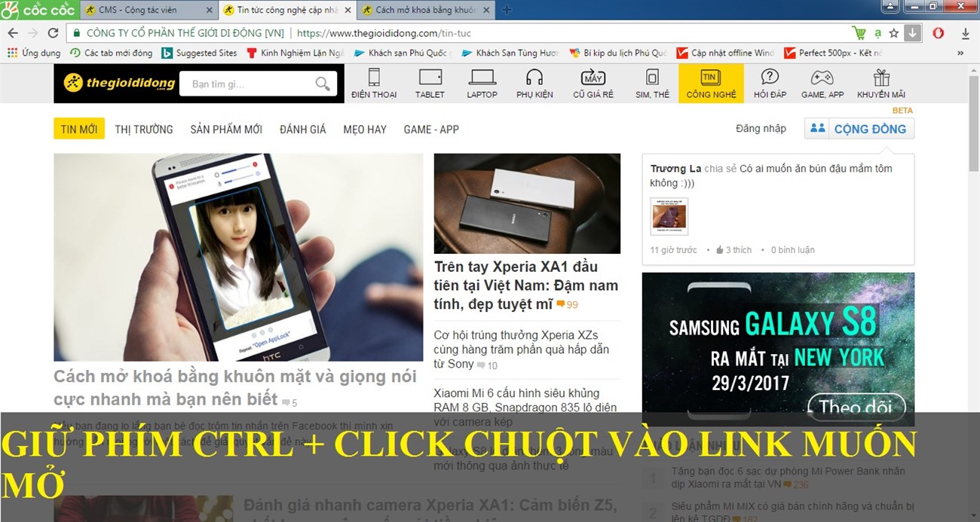Image resolution: width=980 pixels, height=522 pixels.
Task: Reload the current page
Action: [x=53, y=33]
